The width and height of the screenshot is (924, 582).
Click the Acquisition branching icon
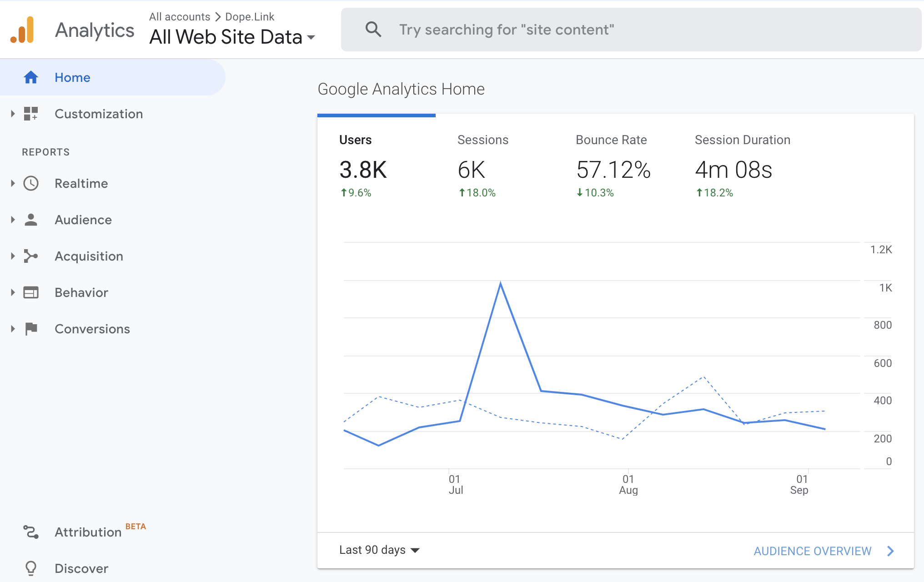tap(30, 256)
